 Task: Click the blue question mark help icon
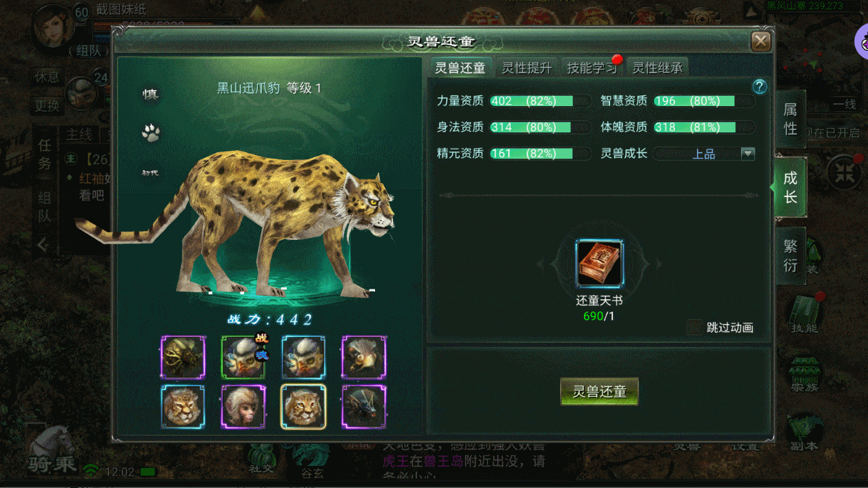[x=759, y=86]
